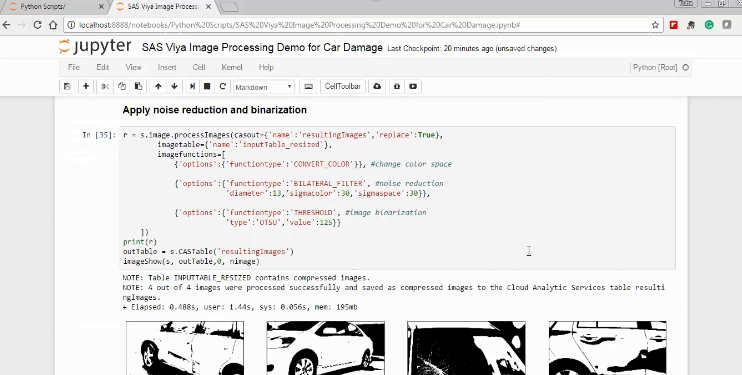Move the selected cell down with down arrow
The image size is (742, 375).
click(x=174, y=86)
